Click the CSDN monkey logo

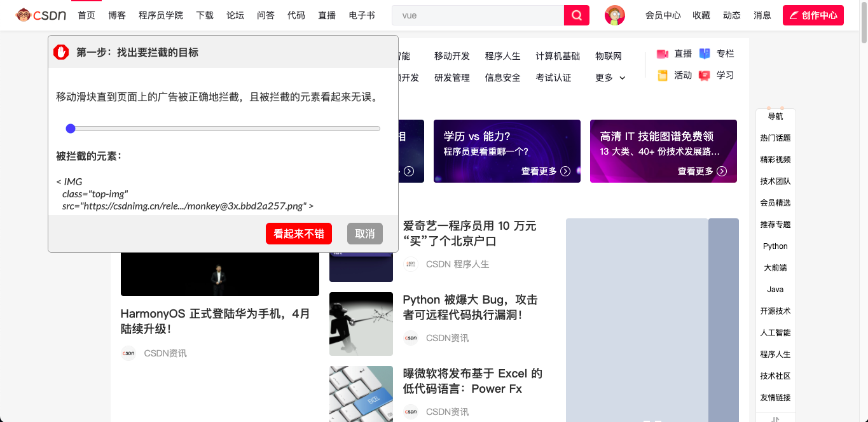click(41, 15)
